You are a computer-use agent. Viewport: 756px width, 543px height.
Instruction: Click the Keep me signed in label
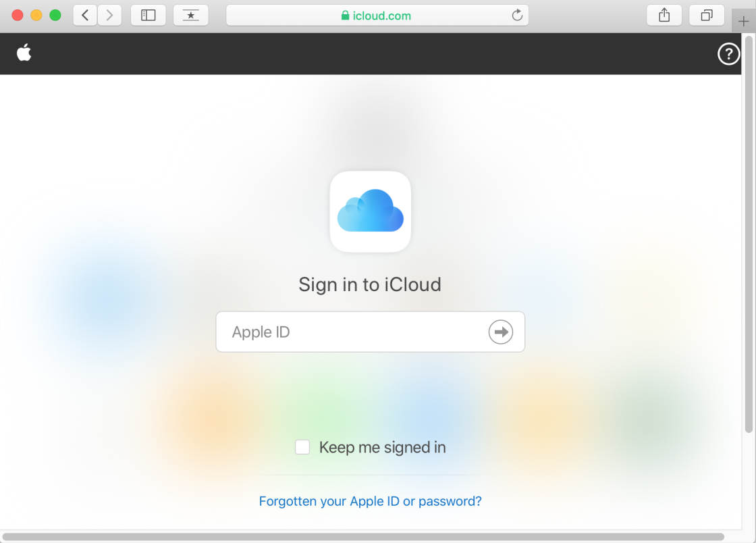click(x=382, y=447)
